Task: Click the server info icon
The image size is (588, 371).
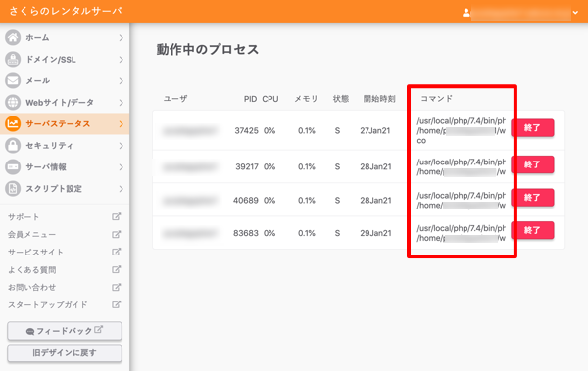Action: [x=13, y=166]
